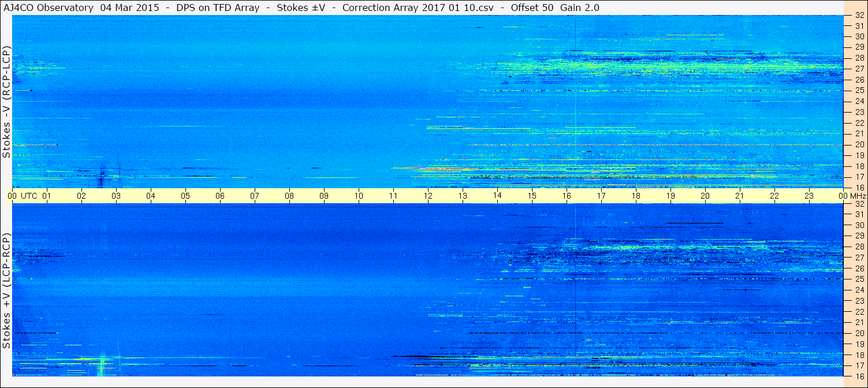
Task: Click the 05 hour marker on time axis
Action: 185,196
